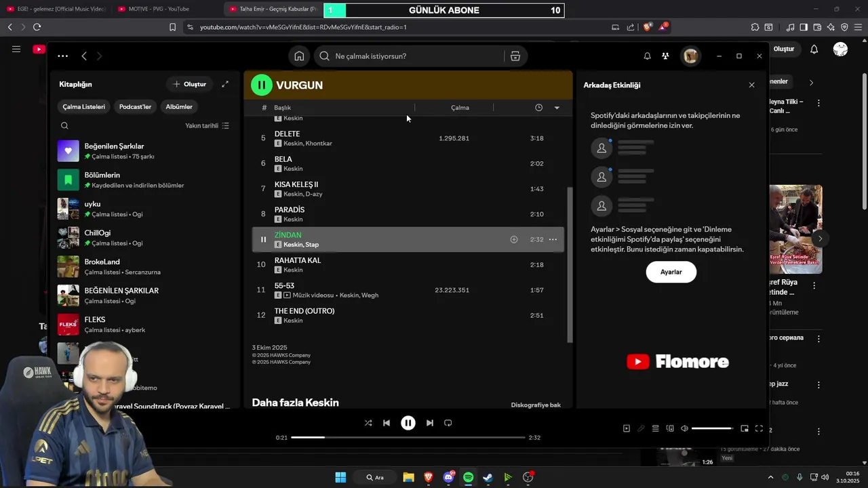The image size is (868, 488).
Task: Go back with Spotify's left arrow
Action: pos(84,56)
